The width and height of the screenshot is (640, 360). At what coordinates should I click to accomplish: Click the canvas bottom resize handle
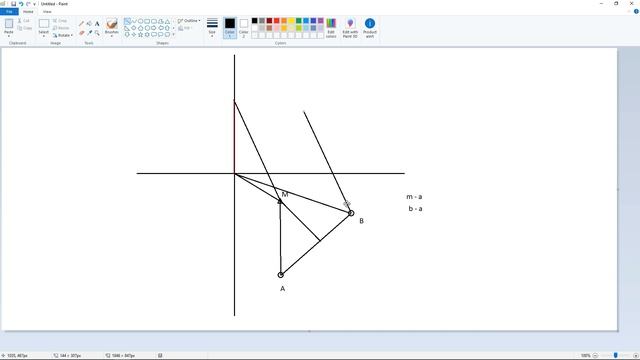click(309, 331)
